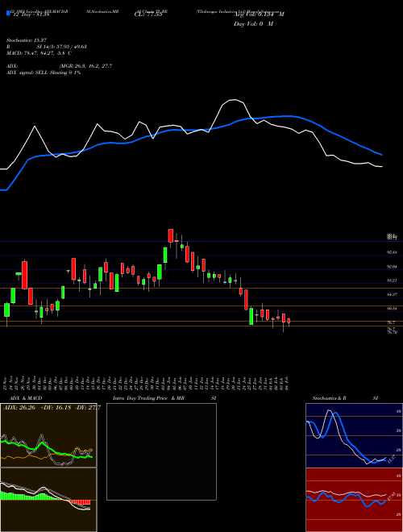
Task: Click the 84.37 price axis label
Action: [392, 294]
